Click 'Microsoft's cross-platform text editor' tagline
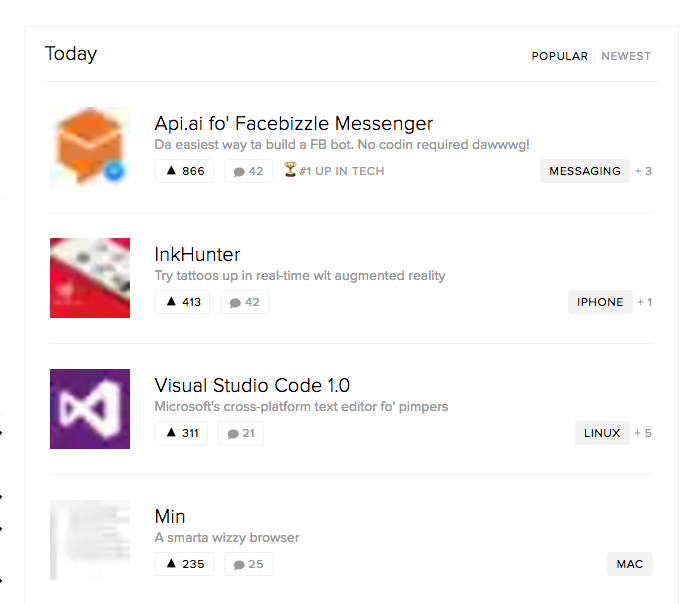 (x=301, y=407)
